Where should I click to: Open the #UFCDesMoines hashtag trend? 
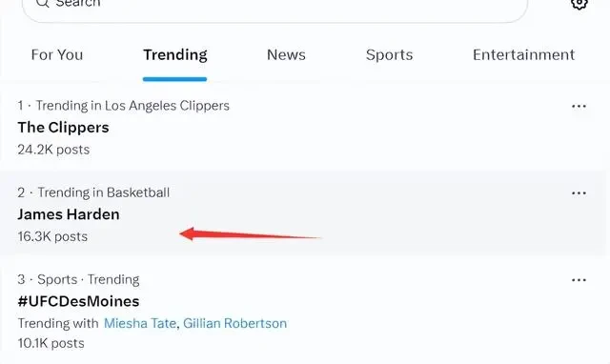78,301
